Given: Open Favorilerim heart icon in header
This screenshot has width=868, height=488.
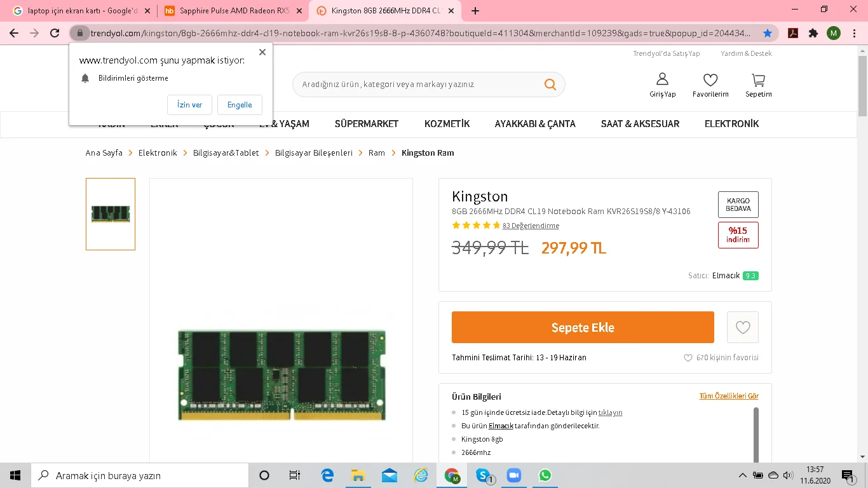Looking at the screenshot, I should pyautogui.click(x=710, y=85).
